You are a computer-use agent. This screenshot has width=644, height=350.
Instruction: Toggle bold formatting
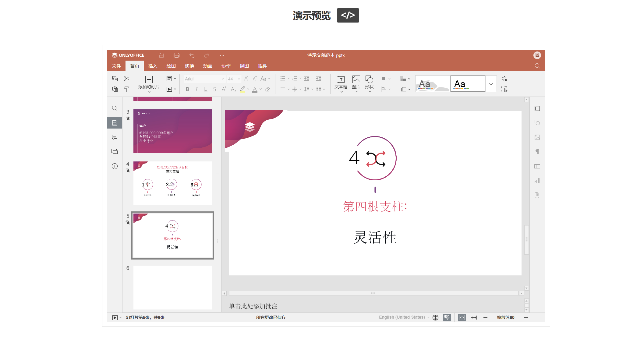(x=187, y=89)
